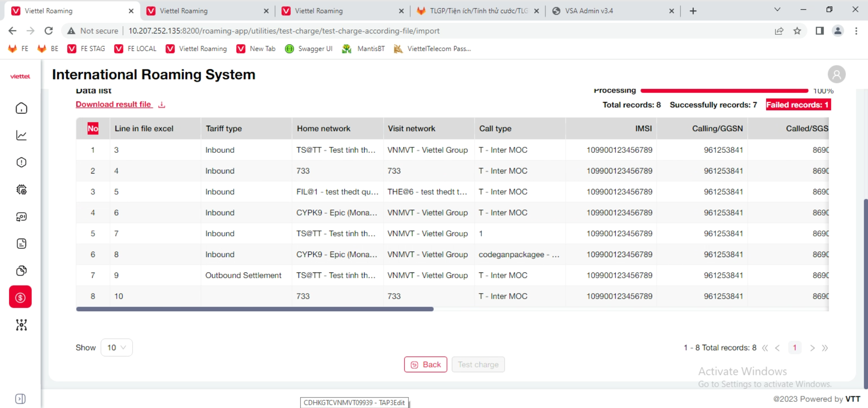Go to next page arrow in pagination
Screen dimensions: 868x408
coord(812,348)
